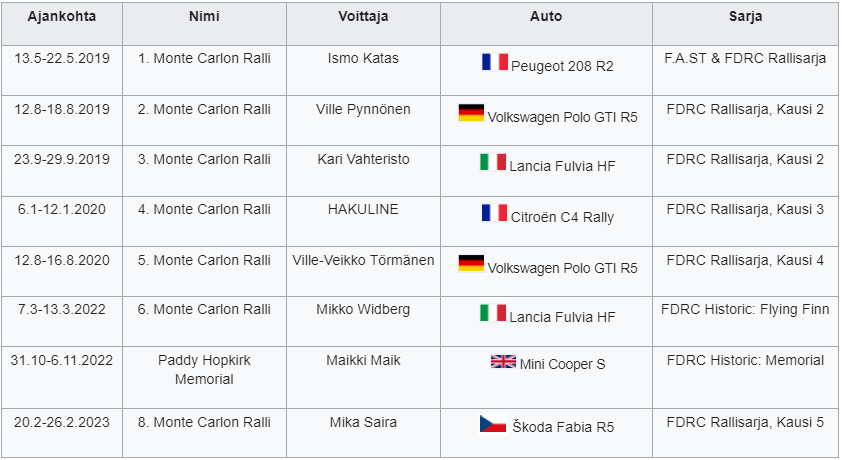The width and height of the screenshot is (842, 460).
Task: Click winner HAKULINE in the table
Action: tap(363, 208)
